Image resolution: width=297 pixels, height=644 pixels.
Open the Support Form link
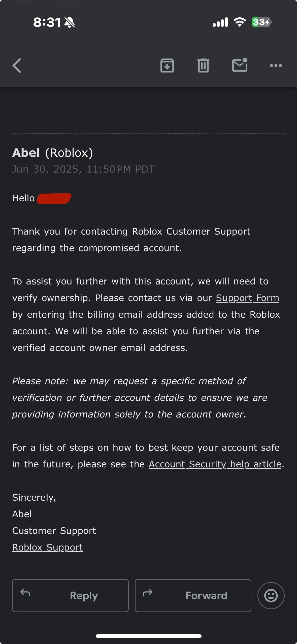(247, 298)
